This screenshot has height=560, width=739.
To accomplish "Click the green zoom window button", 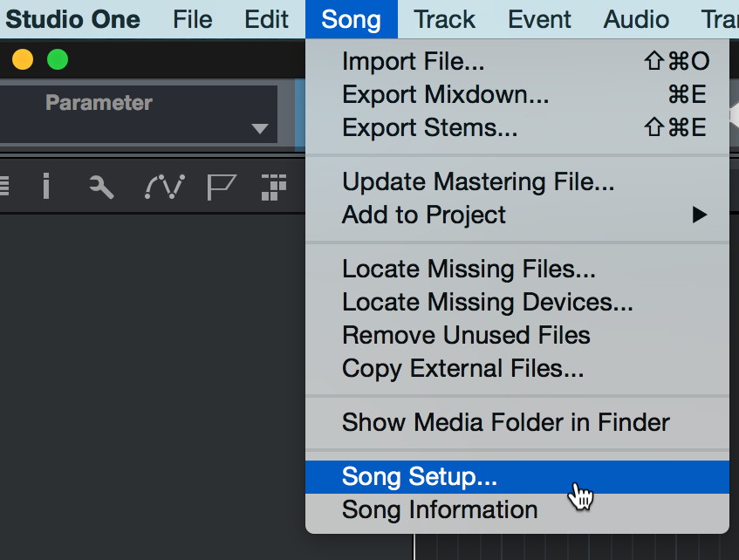I will (58, 60).
